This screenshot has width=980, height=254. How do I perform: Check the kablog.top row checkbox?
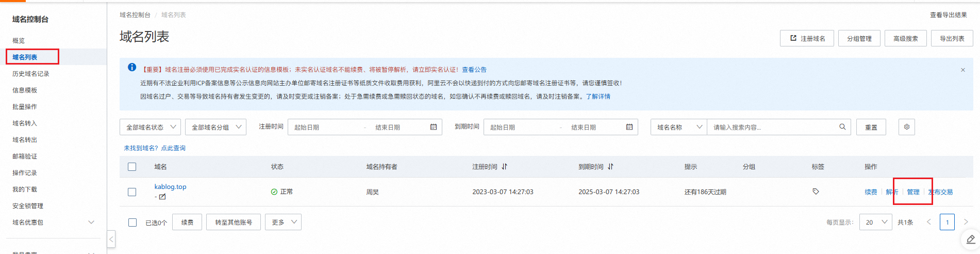(132, 192)
